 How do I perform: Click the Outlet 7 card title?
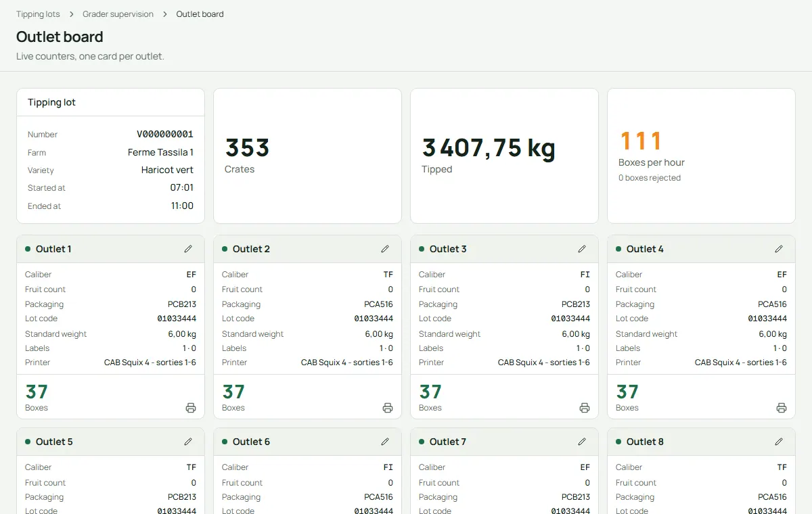coord(448,442)
